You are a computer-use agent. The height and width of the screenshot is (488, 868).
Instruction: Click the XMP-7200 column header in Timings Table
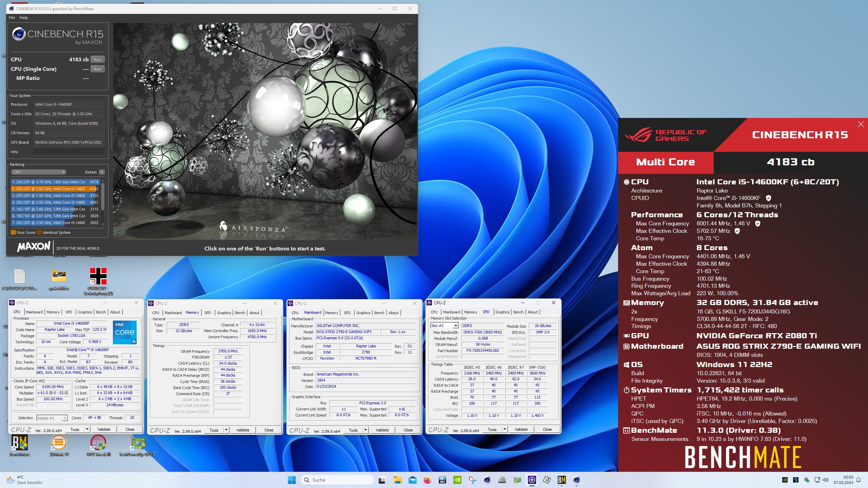point(537,367)
